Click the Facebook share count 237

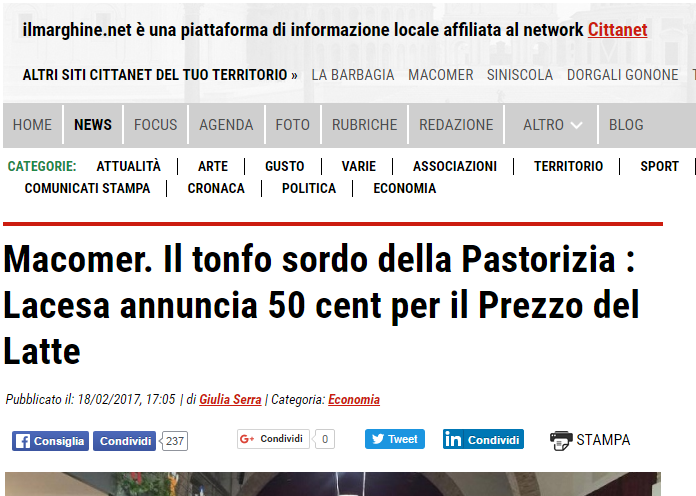click(x=175, y=441)
